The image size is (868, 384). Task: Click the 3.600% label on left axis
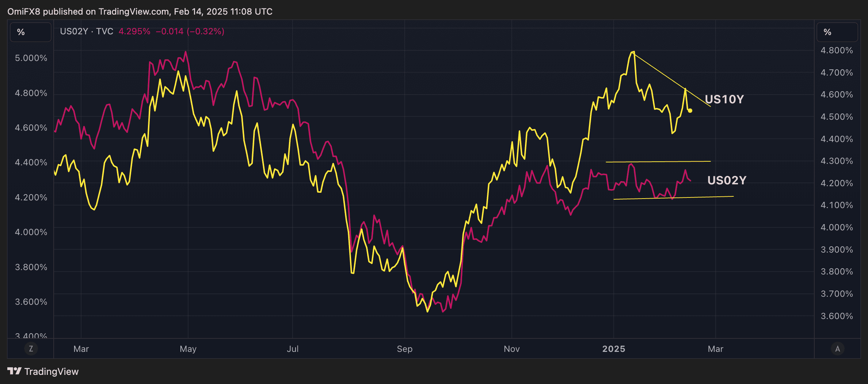(x=31, y=302)
